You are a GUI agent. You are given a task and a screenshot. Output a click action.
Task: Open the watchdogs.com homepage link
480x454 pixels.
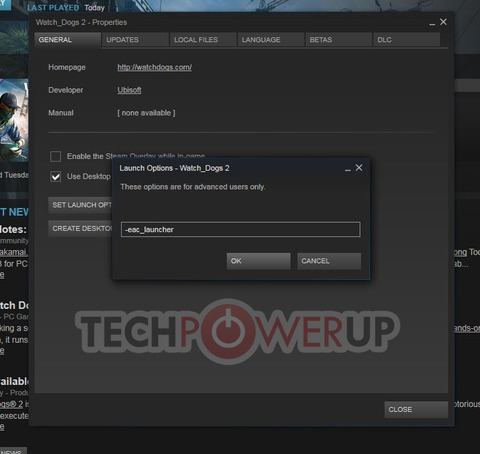pyautogui.click(x=155, y=67)
